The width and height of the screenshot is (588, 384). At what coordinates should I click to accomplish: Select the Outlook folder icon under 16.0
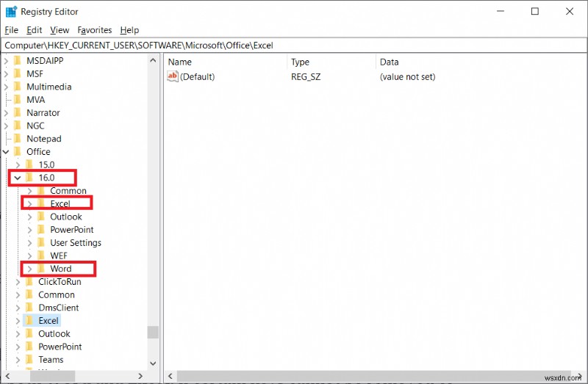41,217
